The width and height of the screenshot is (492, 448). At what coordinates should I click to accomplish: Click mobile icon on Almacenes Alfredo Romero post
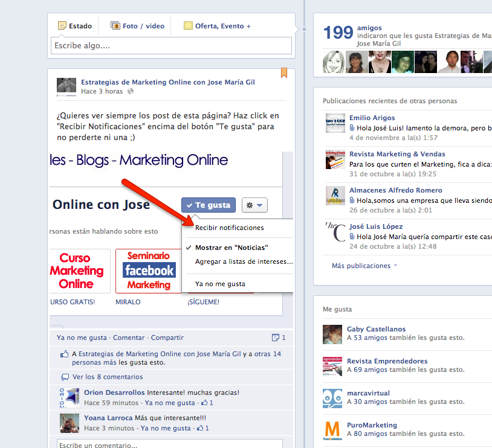(x=352, y=200)
